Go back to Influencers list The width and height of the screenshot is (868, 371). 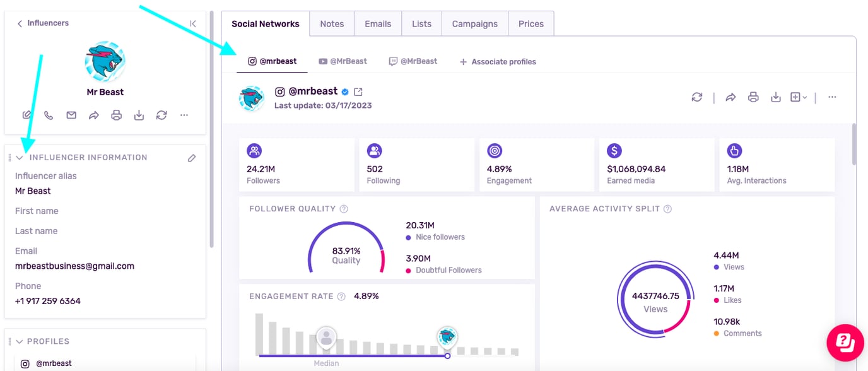click(43, 23)
